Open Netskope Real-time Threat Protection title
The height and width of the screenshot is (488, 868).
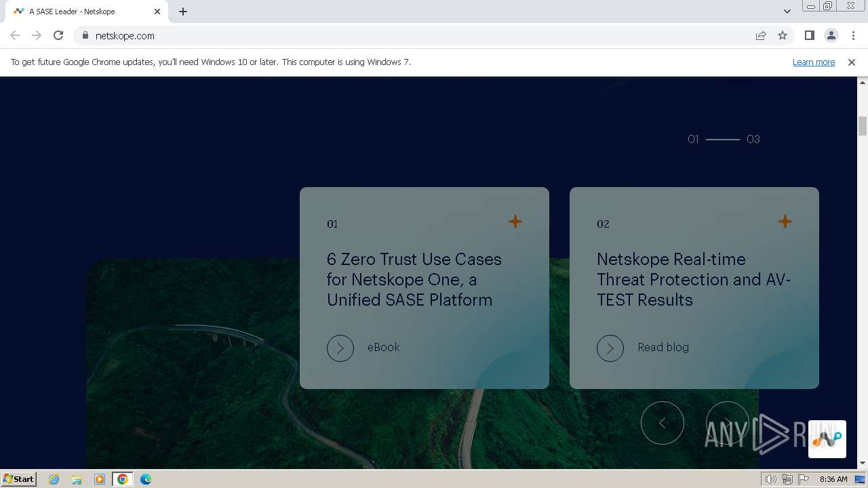[x=694, y=279]
